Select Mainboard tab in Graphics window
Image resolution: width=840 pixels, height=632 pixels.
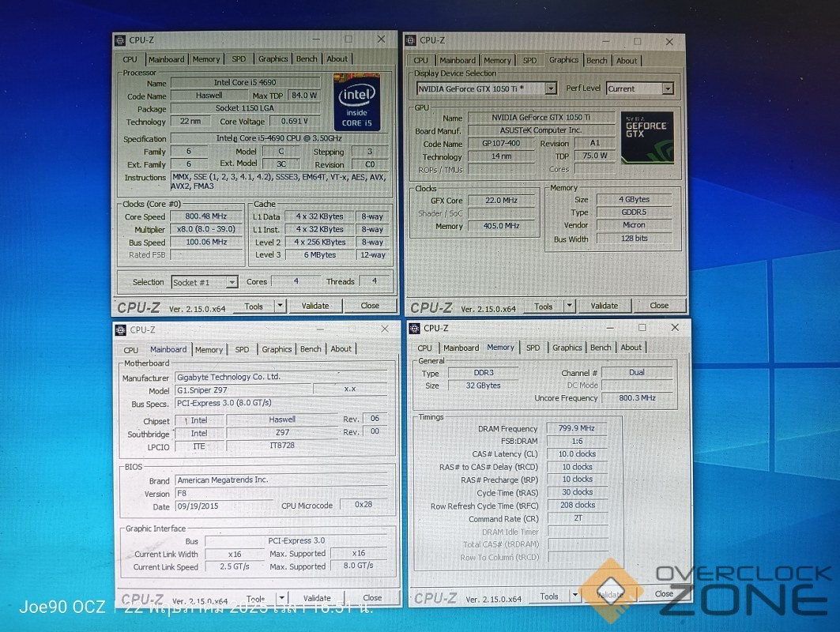[x=458, y=61]
